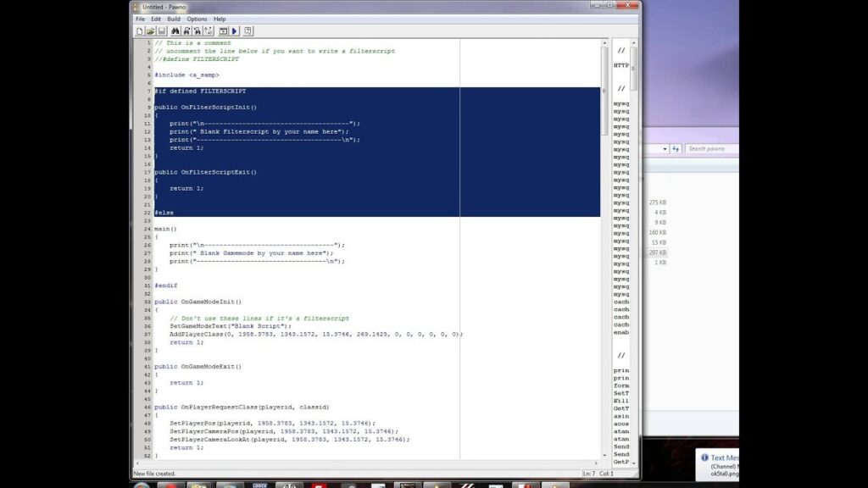Screen dimensions: 868x488
Task: Open the File menu
Action: (x=140, y=19)
